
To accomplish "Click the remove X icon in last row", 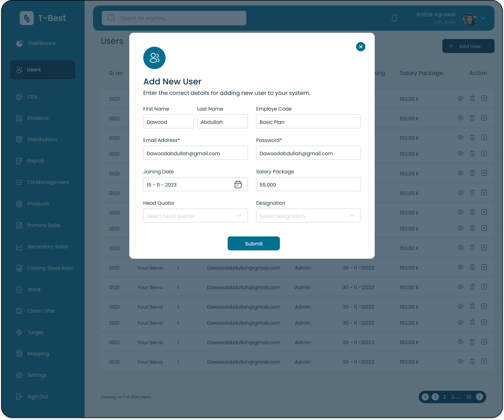I will 484,361.
